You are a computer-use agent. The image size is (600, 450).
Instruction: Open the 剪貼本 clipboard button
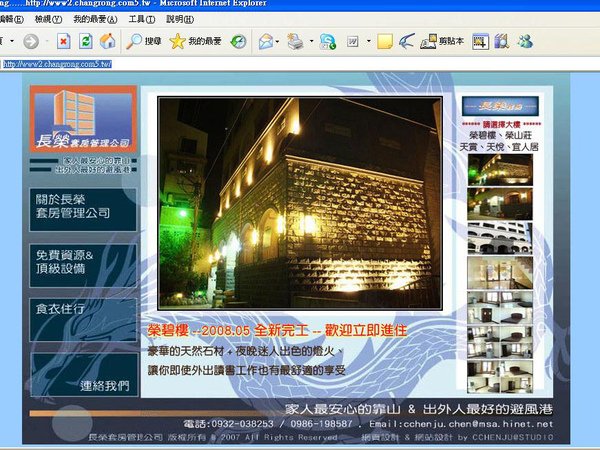tap(442, 41)
